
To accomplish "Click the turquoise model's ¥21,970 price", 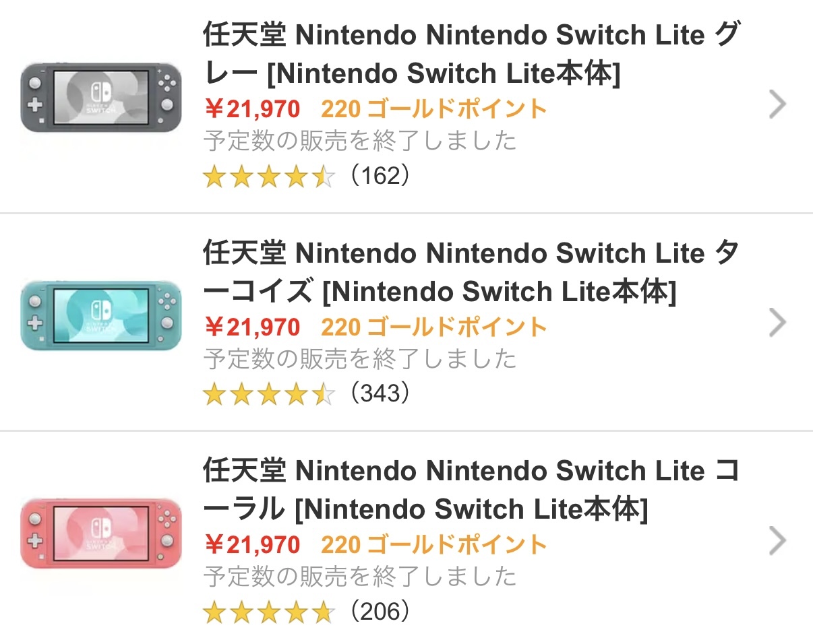I will [252, 327].
